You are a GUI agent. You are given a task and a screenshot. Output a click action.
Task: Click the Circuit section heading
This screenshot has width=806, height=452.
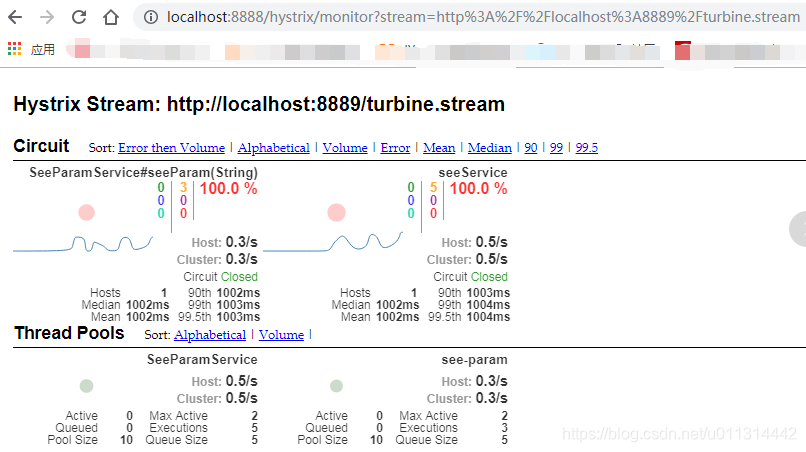click(x=41, y=146)
